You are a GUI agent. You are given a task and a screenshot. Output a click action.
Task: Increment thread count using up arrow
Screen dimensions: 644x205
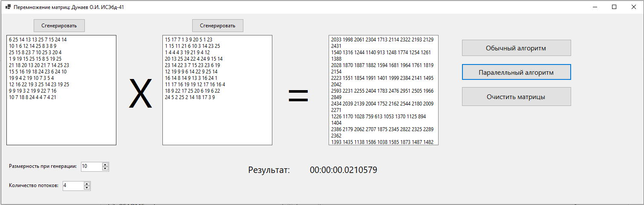pos(87,184)
